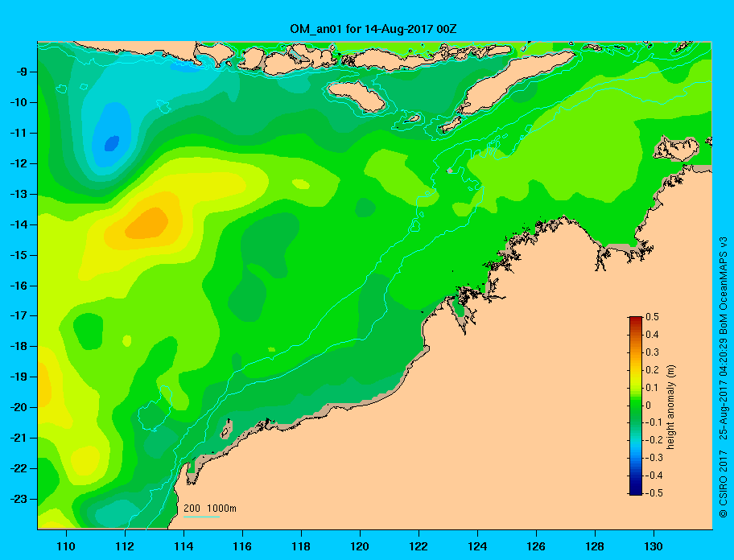
Task: Click the '110' longitude axis label
Action: [x=66, y=546]
